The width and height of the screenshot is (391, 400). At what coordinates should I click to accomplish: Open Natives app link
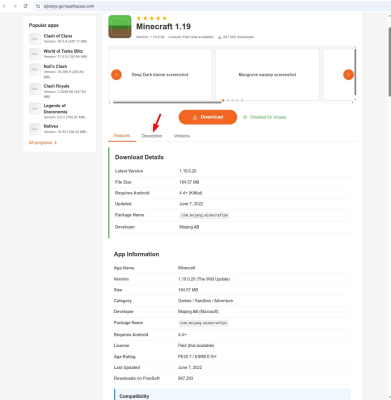pos(51,126)
